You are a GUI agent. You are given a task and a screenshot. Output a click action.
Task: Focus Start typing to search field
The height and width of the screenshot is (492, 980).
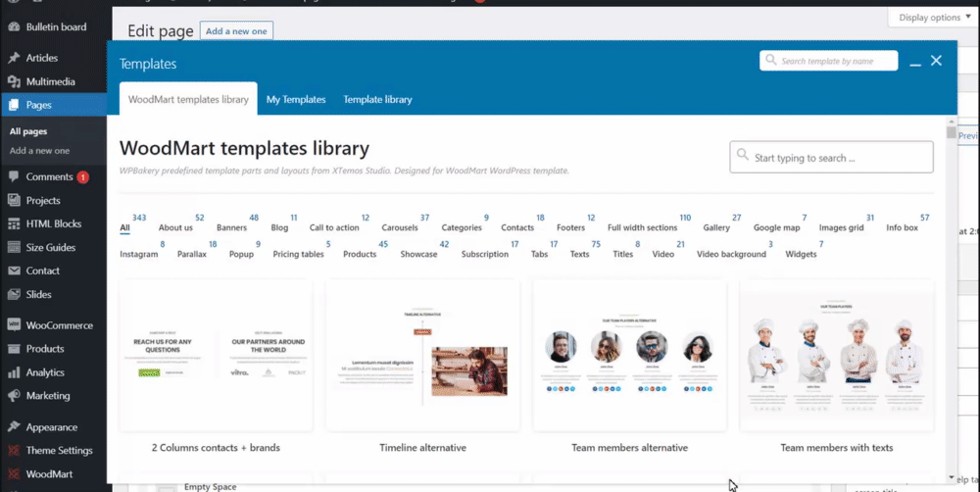pos(831,158)
